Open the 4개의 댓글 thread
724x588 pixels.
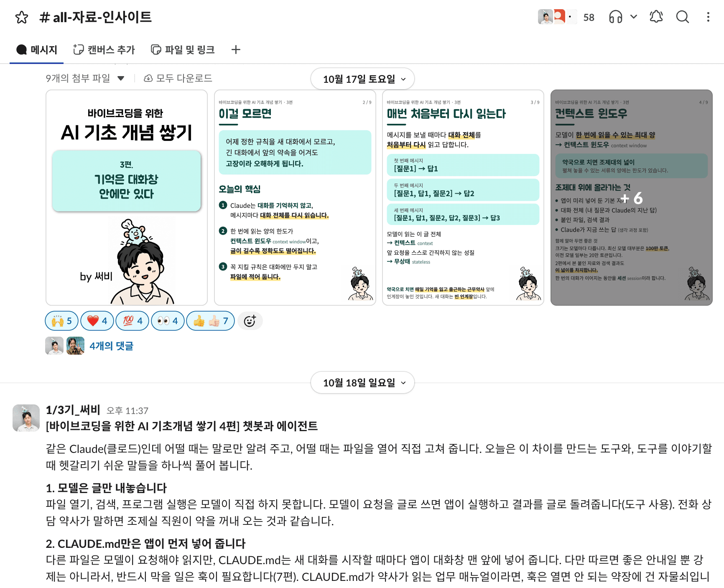pyautogui.click(x=111, y=346)
